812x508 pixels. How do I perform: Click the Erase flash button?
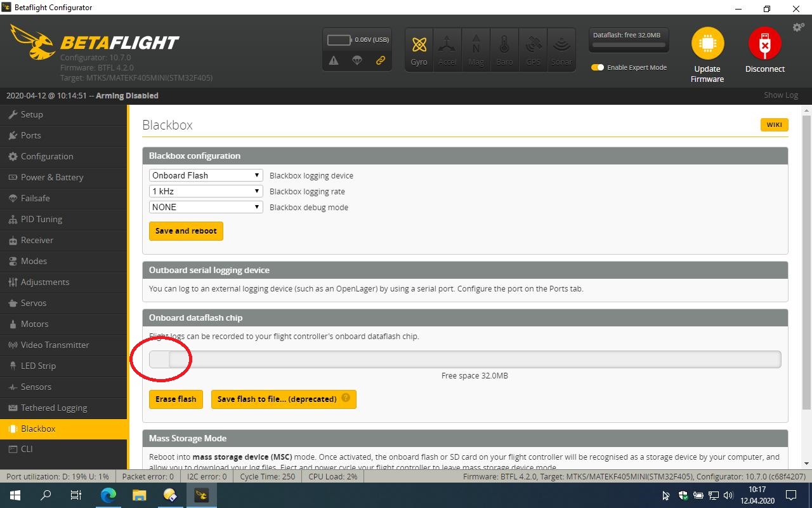coord(176,399)
